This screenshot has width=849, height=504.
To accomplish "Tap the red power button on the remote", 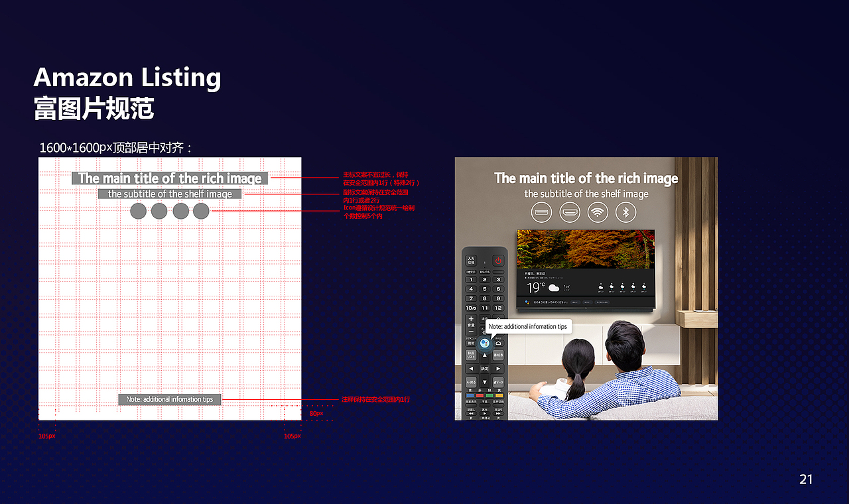I will tap(498, 261).
